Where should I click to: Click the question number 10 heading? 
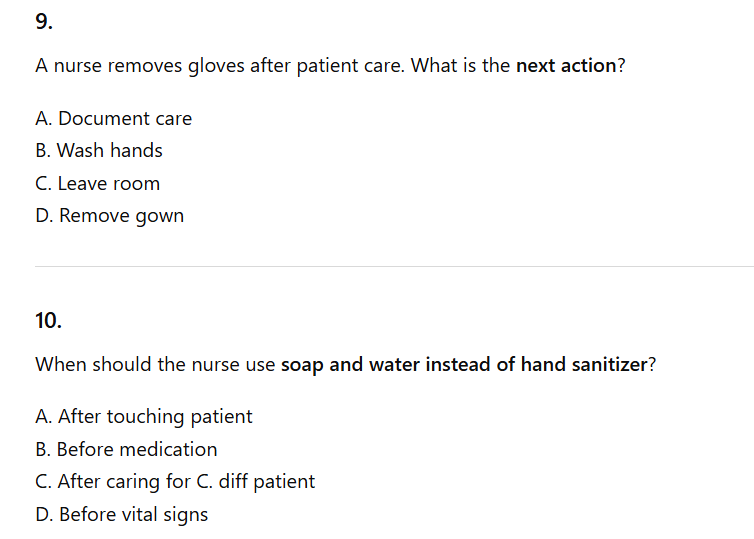[x=48, y=321]
